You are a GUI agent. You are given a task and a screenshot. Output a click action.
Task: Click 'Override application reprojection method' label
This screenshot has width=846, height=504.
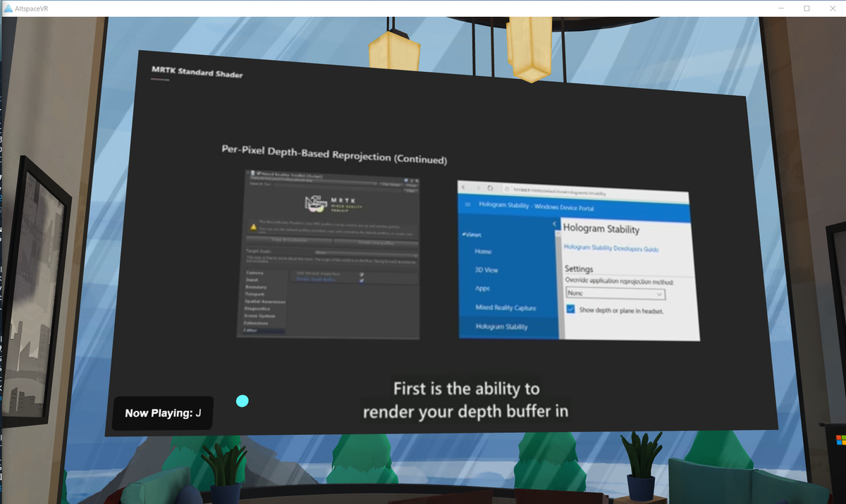[619, 281]
